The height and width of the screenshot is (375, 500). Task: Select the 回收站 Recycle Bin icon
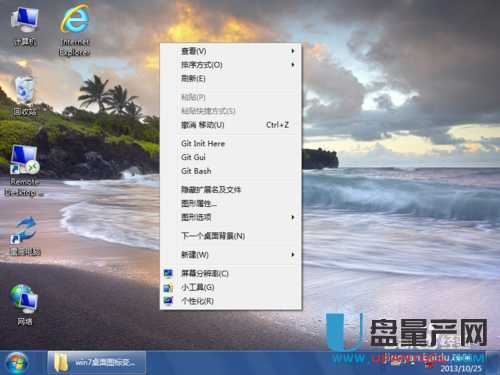[25, 96]
